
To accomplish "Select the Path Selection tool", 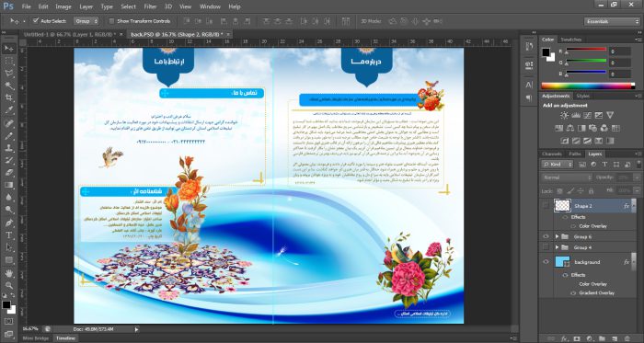I will pyautogui.click(x=9, y=247).
